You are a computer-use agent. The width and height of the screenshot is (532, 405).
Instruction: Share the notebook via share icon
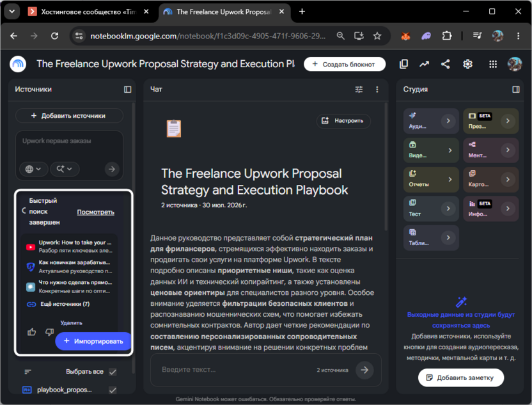[446, 64]
